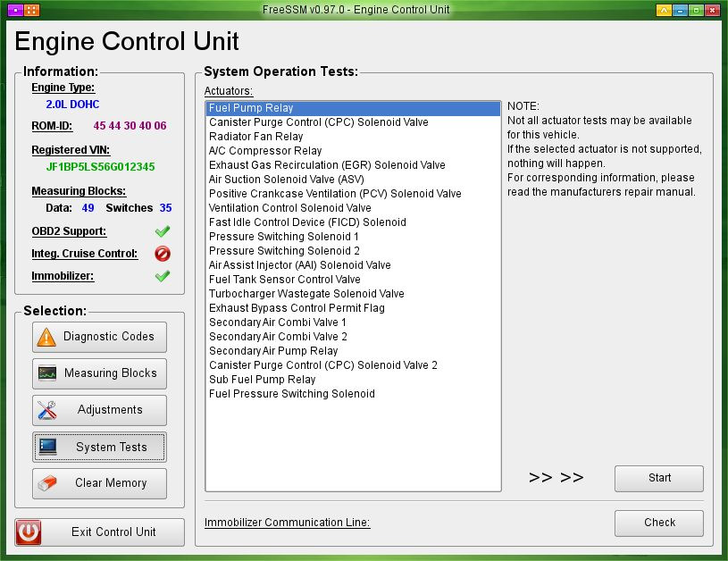Click the Switches count value 35
Screen dimensions: 728x561
pos(166,208)
